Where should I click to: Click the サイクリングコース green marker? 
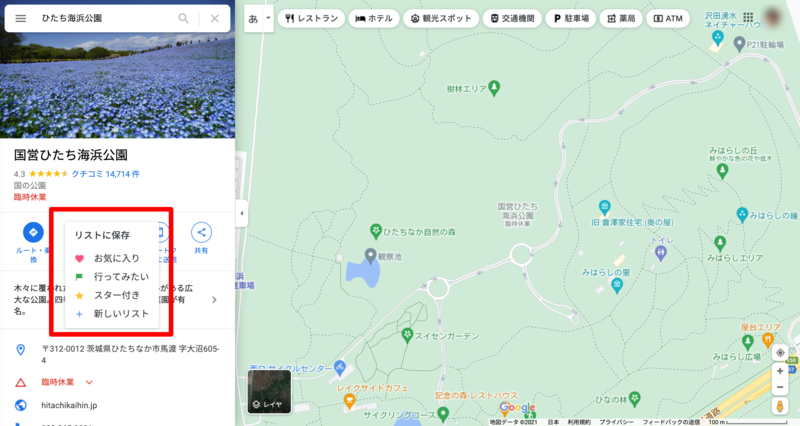(443, 414)
